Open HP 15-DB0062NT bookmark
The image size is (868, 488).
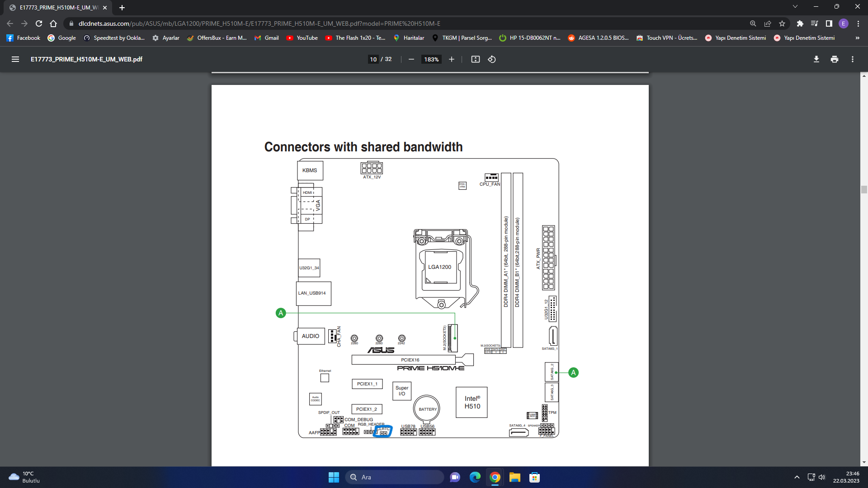(530, 38)
